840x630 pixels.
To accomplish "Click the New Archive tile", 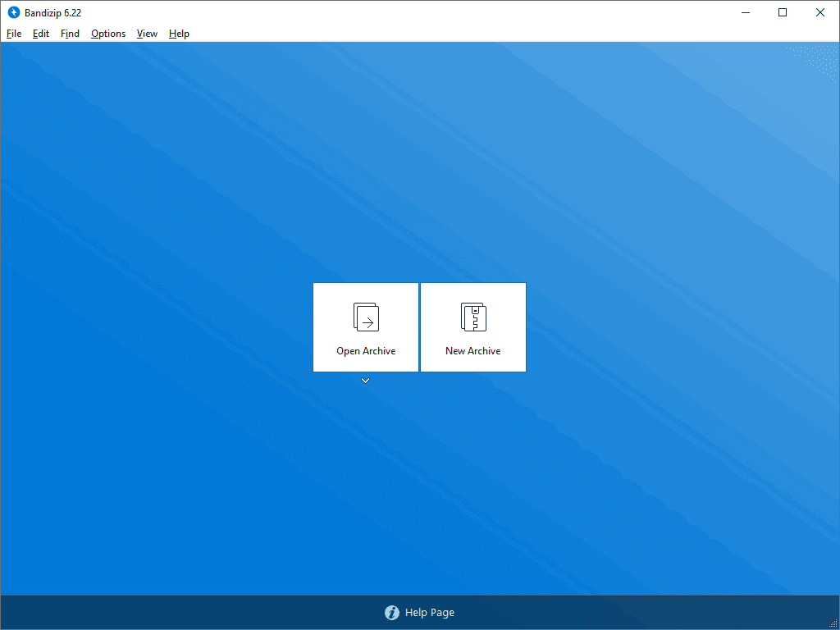I will coord(473,327).
